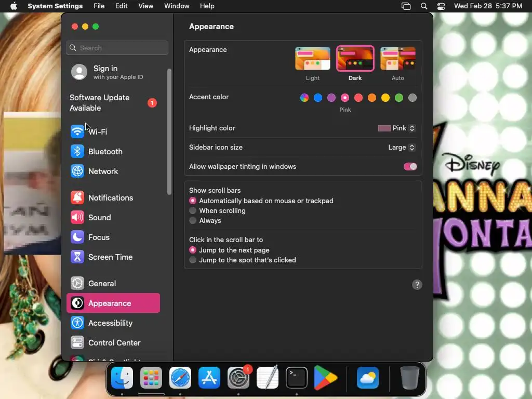Click System Settings icon in Dock

pos(238,378)
